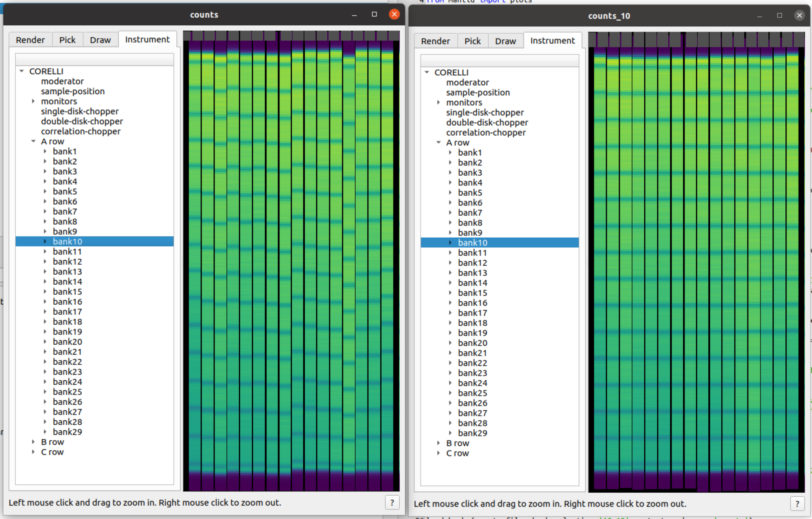
Task: Close the counts_10 window
Action: pos(799,16)
